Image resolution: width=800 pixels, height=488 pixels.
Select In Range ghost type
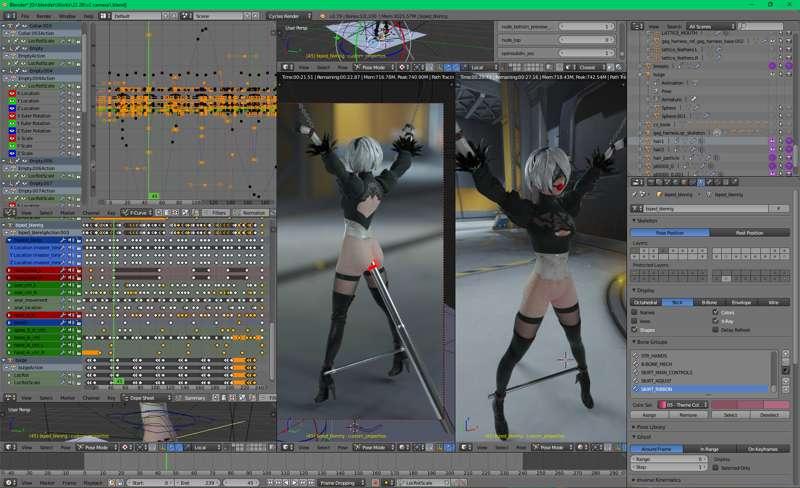[710, 449]
